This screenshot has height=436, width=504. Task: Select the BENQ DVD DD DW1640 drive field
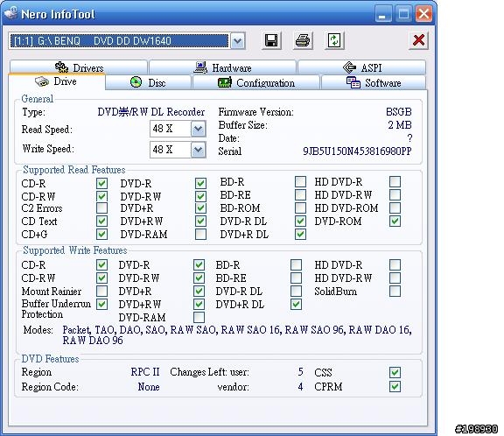point(119,41)
